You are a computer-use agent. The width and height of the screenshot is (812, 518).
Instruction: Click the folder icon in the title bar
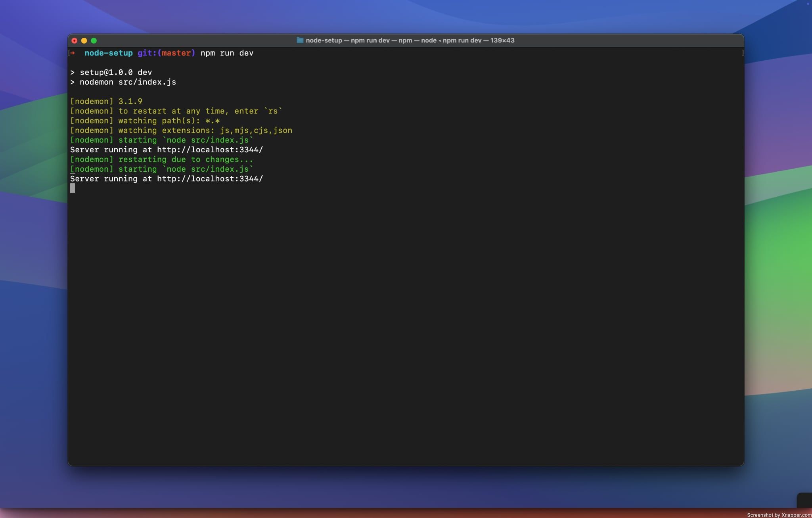coord(300,40)
